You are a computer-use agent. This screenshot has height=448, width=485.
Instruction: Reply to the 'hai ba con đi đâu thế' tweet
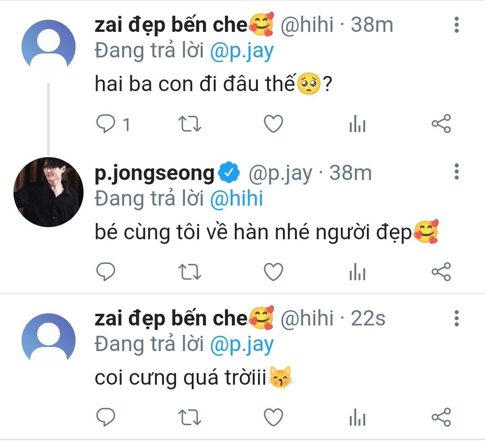pos(106,124)
